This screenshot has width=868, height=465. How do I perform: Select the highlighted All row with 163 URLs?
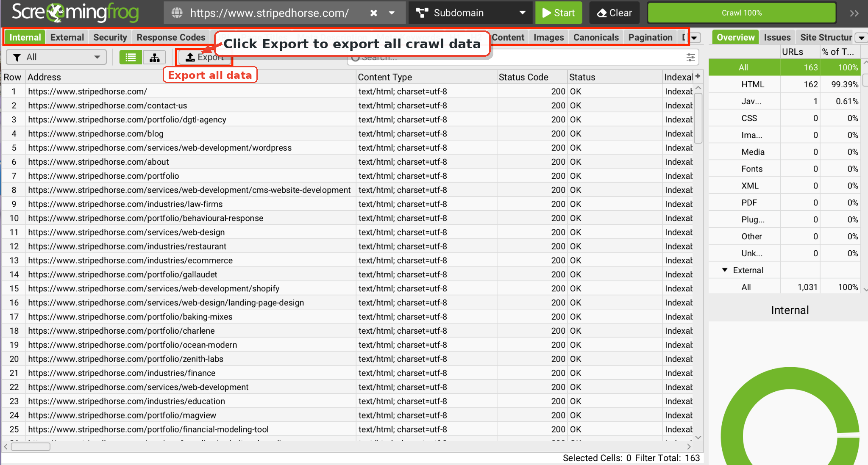coord(785,67)
